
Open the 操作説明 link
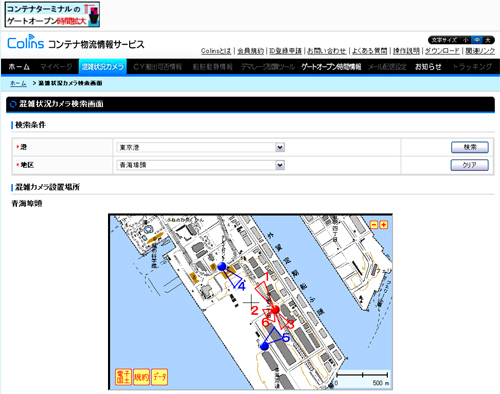pyautogui.click(x=406, y=51)
